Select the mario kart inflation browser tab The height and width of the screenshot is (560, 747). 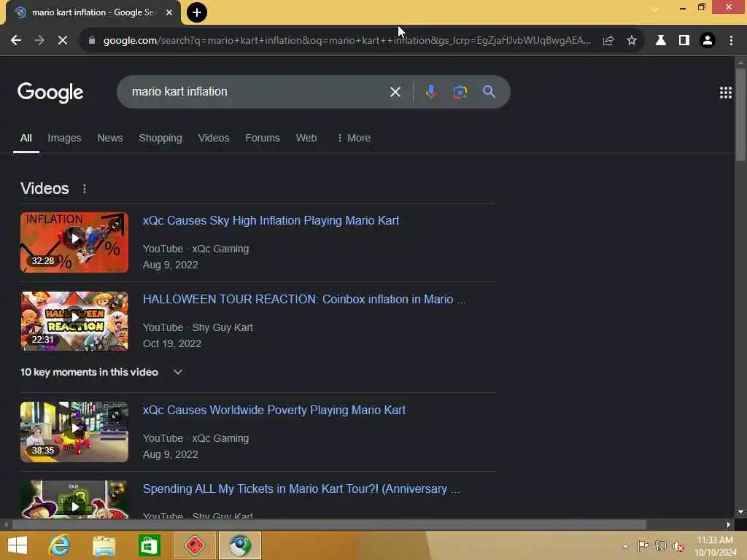tap(93, 12)
